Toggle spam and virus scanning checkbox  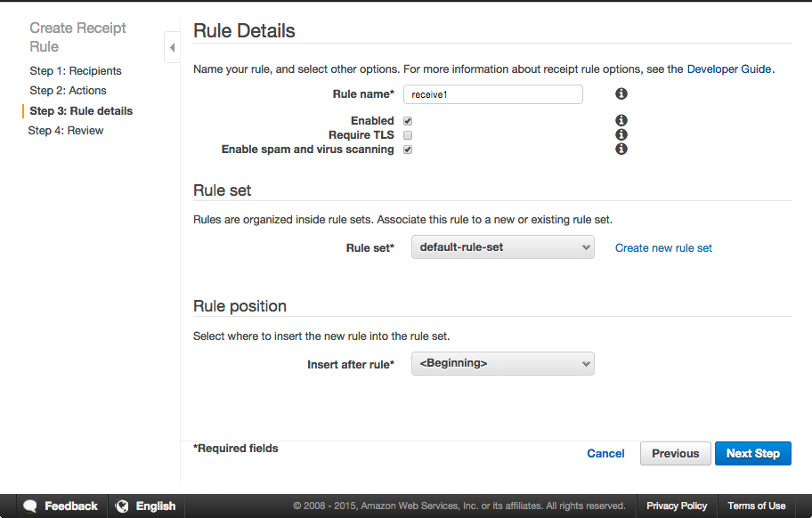(x=408, y=150)
